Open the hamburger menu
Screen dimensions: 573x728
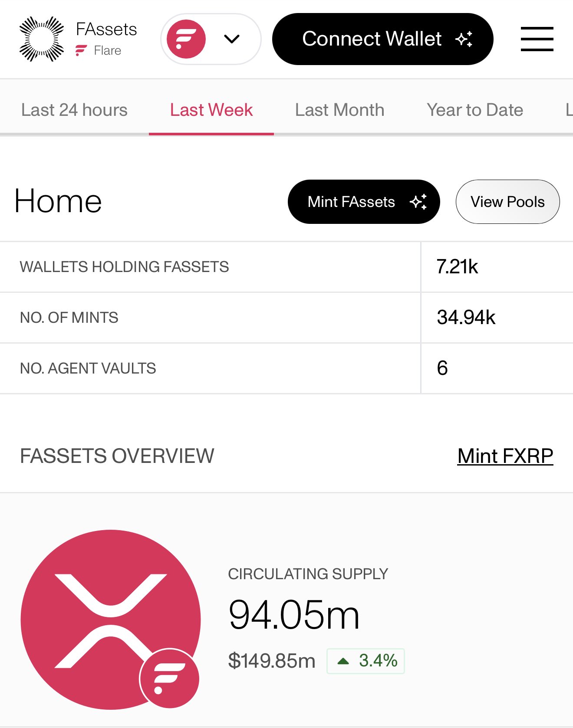point(537,39)
